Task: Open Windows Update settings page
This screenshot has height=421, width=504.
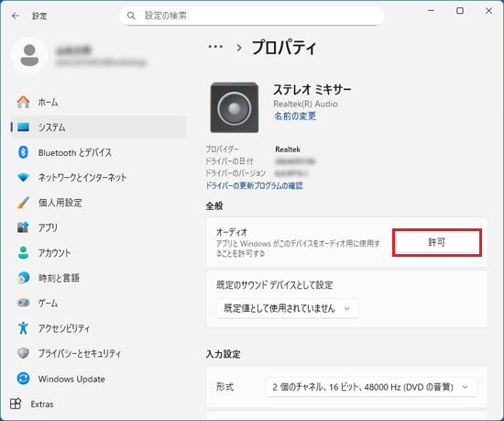Action: (99, 378)
